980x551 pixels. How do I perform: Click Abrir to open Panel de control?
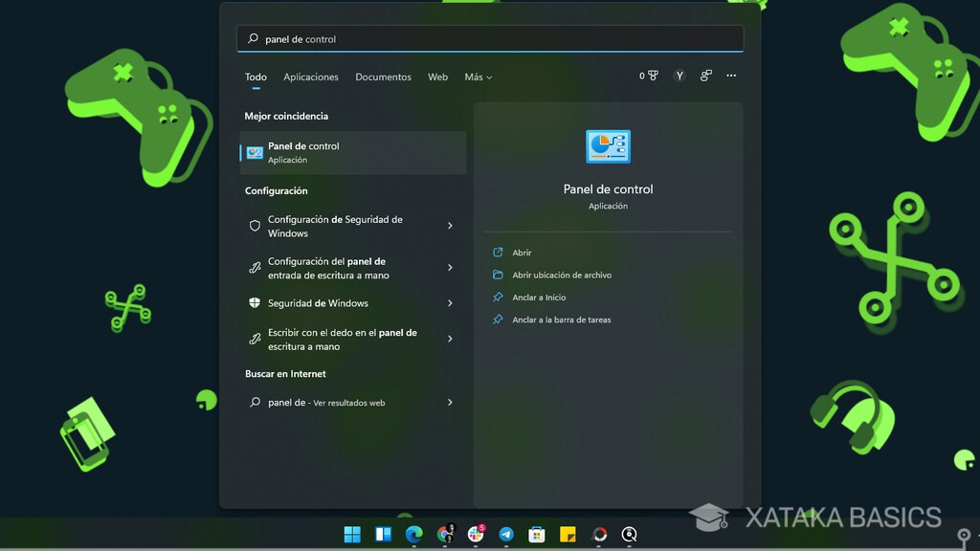tap(522, 253)
